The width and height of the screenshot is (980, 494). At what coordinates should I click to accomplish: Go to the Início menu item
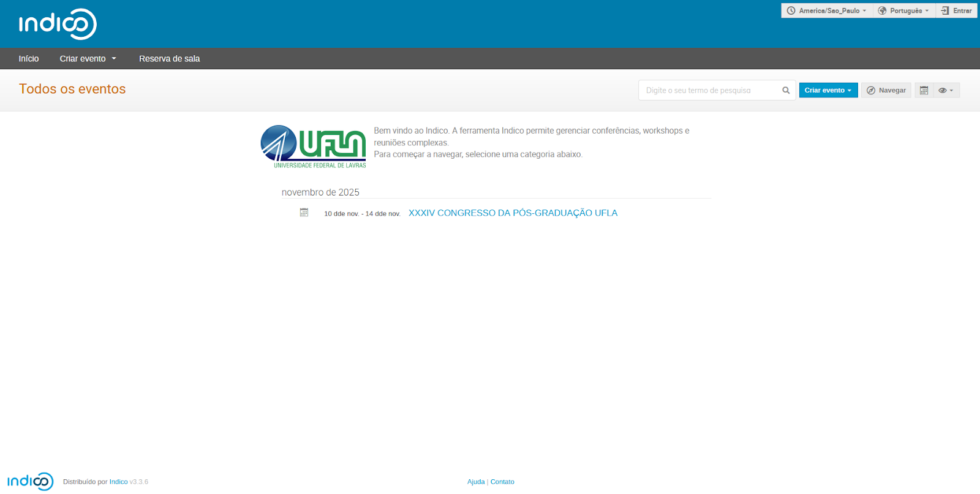[x=29, y=59]
